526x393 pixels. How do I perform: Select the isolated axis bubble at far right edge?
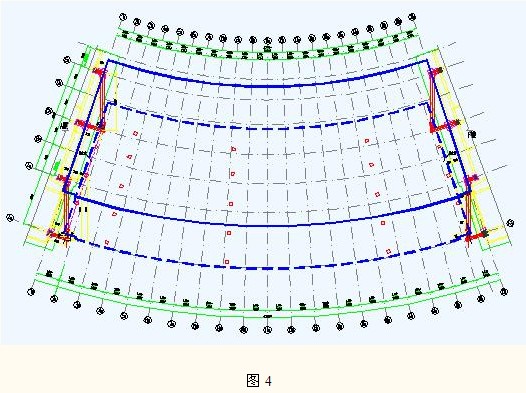(x=510, y=223)
